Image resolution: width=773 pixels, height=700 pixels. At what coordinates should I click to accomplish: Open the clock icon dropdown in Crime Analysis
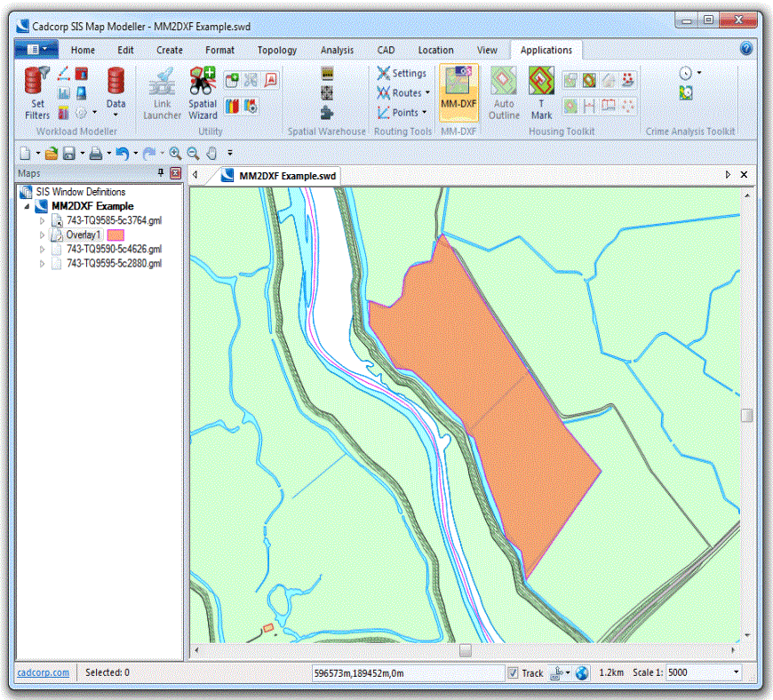pyautogui.click(x=699, y=73)
